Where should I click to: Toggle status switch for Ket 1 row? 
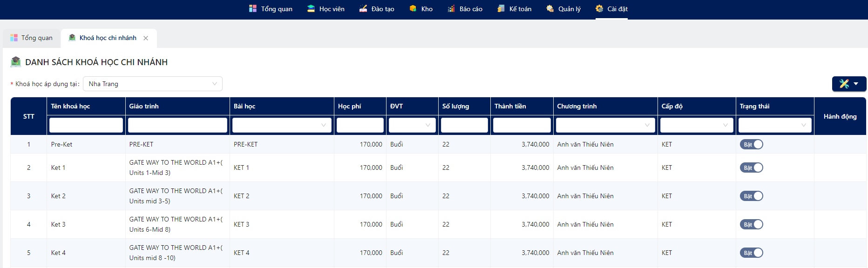point(751,167)
